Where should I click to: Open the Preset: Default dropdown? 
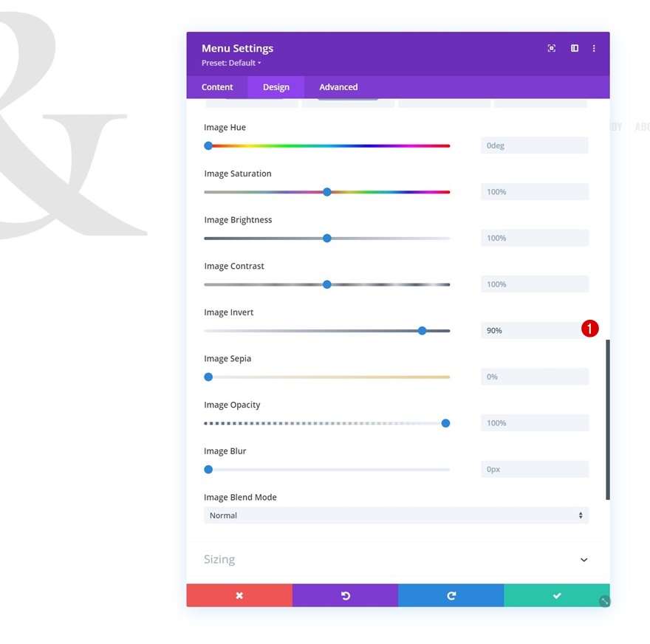tap(231, 63)
